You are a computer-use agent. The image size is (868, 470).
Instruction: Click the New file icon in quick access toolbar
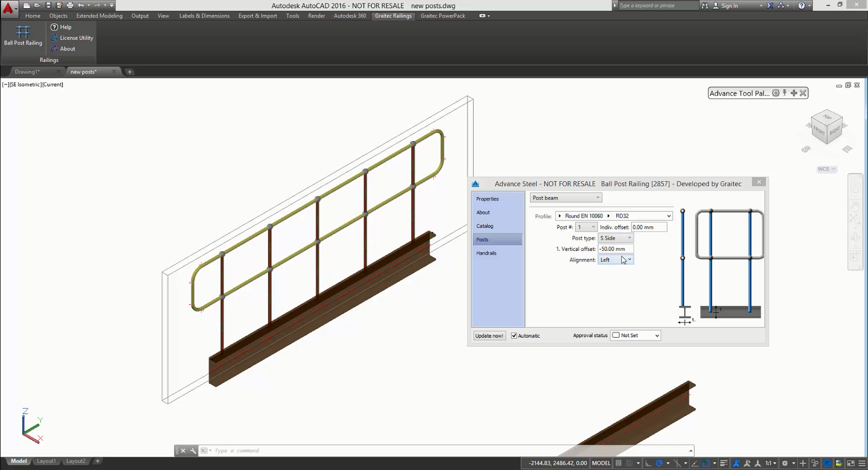point(27,5)
